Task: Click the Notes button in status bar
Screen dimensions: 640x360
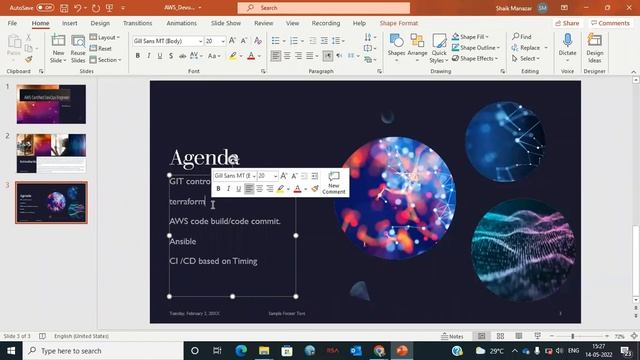Action: pos(452,336)
